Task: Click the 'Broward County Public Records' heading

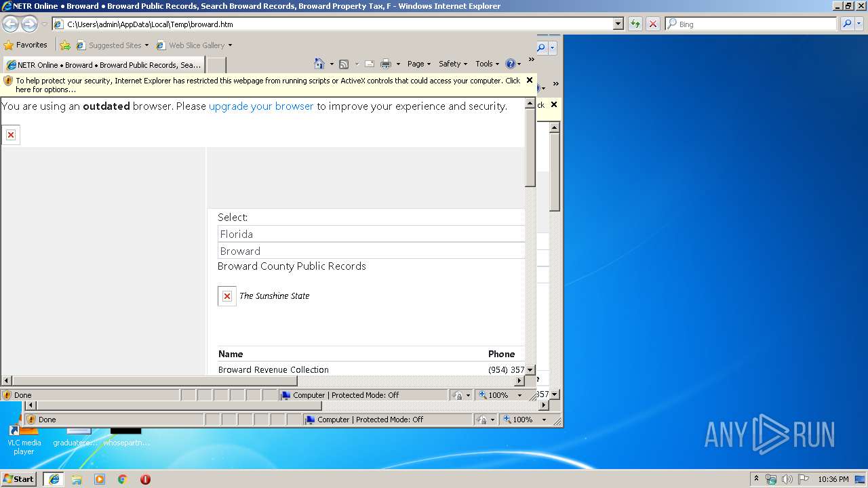Action: (x=292, y=266)
